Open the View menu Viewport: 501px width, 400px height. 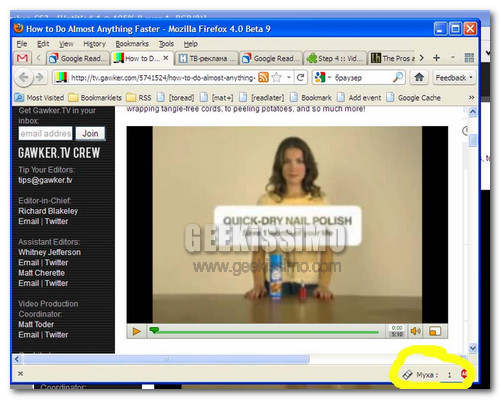[66, 44]
